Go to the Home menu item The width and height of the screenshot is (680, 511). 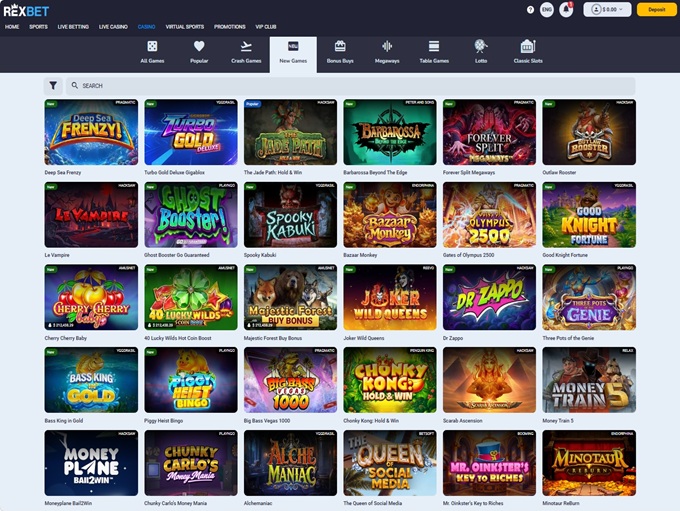click(x=12, y=27)
